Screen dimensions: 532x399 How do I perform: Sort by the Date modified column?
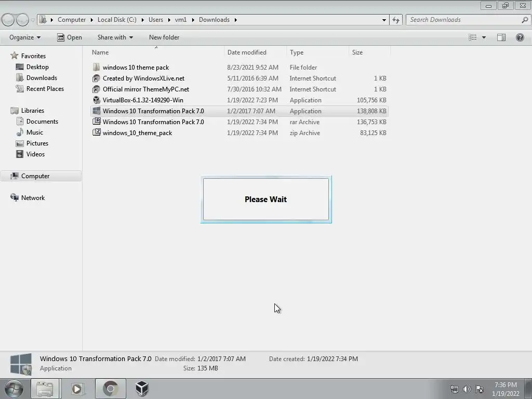(255, 52)
